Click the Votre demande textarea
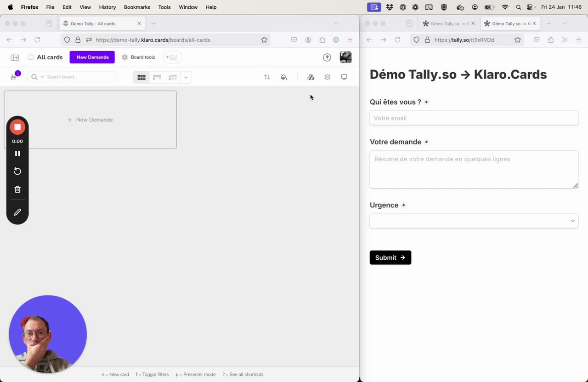 (474, 169)
